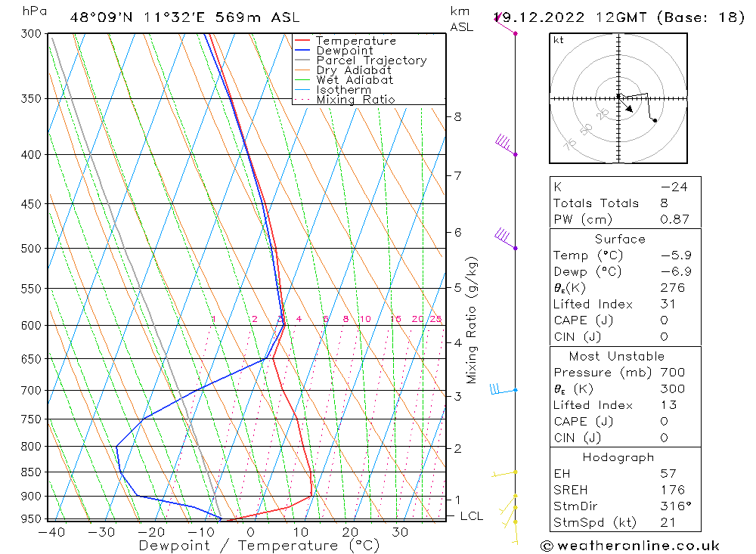Click the '8' km altitude label

457,117
